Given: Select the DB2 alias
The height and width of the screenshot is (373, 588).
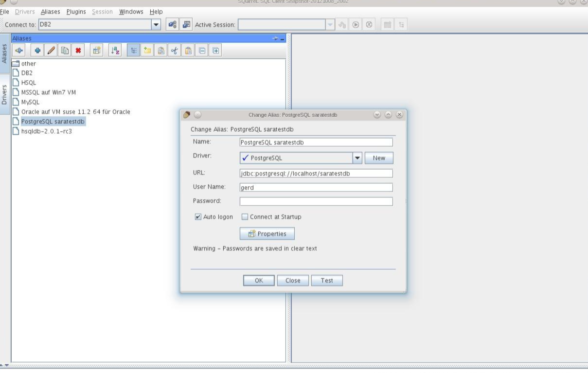Looking at the screenshot, I should (x=27, y=73).
